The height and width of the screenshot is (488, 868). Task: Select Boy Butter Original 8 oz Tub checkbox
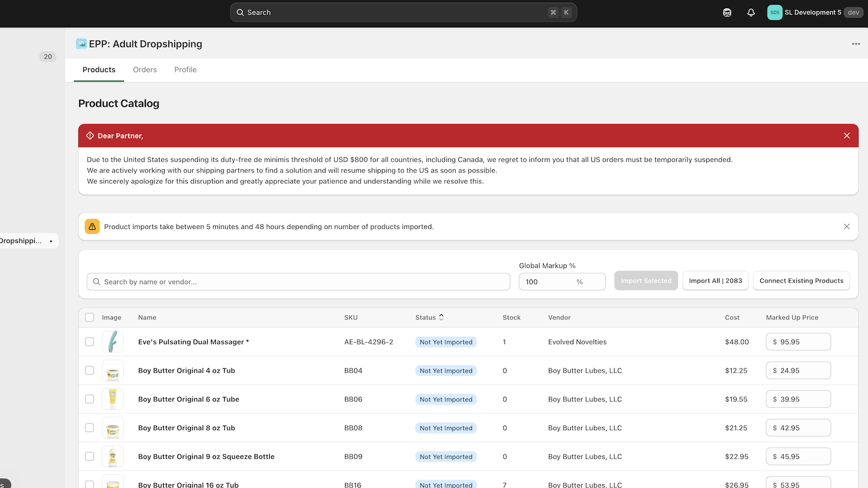pyautogui.click(x=90, y=428)
